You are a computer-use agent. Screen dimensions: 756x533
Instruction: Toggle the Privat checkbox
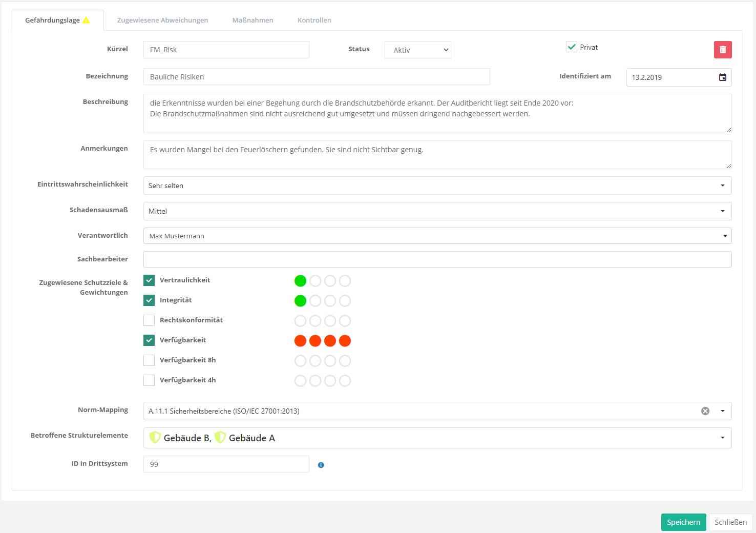click(x=572, y=47)
